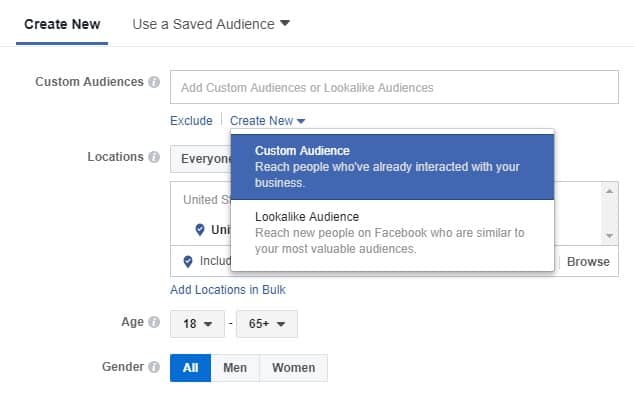This screenshot has width=634, height=393.
Task: Select Women gender option
Action: pos(294,368)
